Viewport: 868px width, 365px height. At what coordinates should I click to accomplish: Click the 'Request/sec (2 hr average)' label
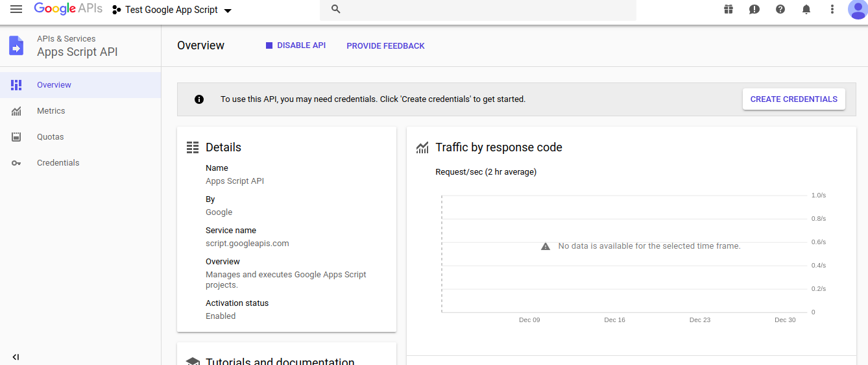486,172
